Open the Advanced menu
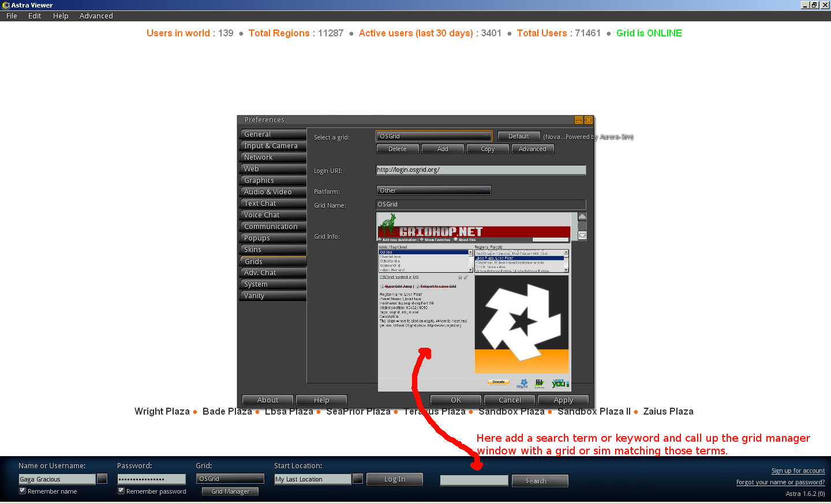 pyautogui.click(x=96, y=16)
